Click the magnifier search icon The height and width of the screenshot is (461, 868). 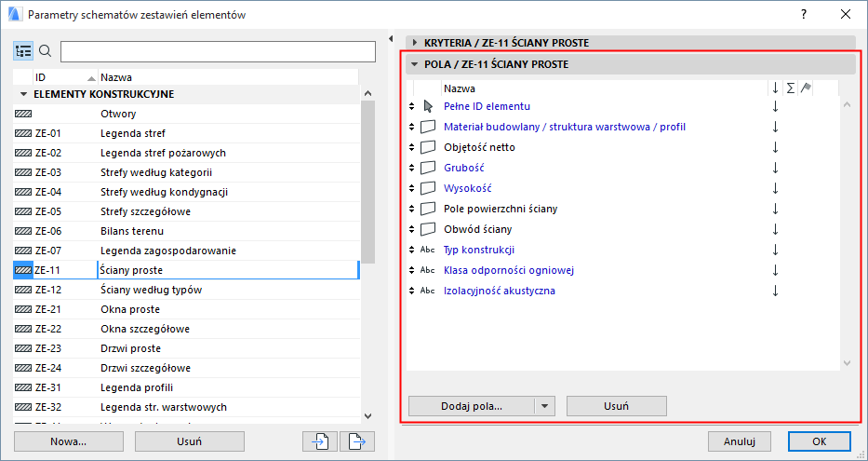pos(45,50)
